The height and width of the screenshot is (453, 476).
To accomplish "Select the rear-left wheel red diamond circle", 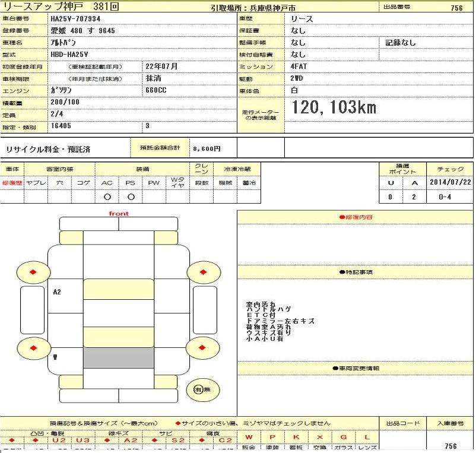I will (33, 347).
